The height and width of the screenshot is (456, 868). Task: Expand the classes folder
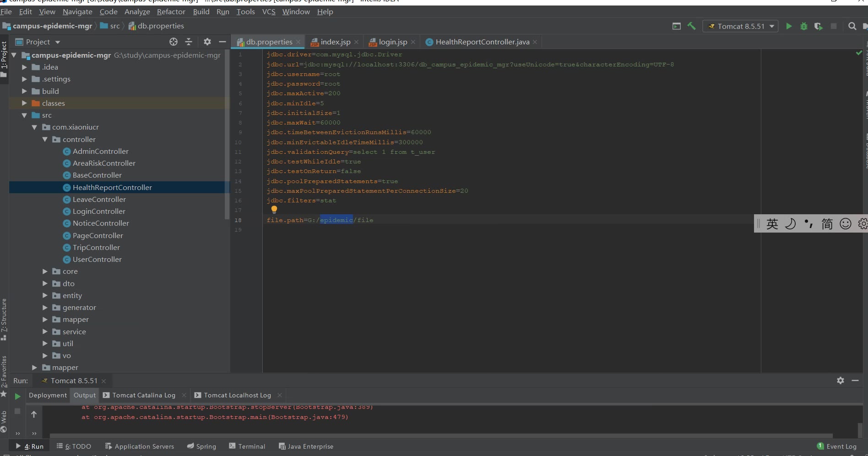[24, 103]
